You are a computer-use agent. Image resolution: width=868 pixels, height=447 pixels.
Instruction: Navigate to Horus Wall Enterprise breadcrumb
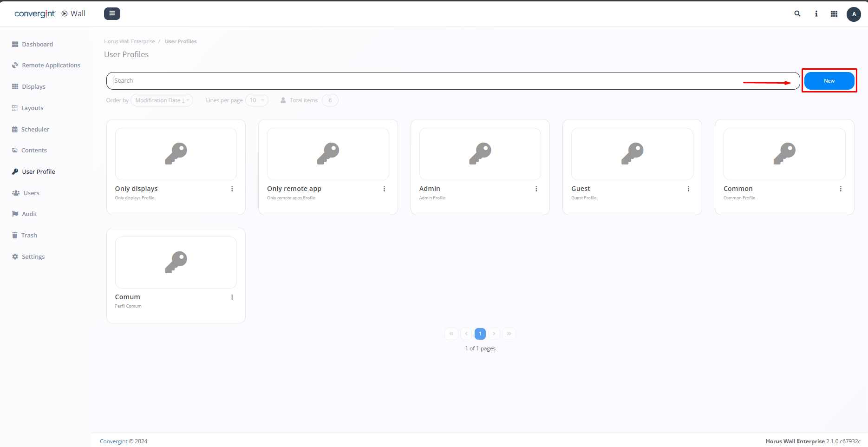pyautogui.click(x=130, y=41)
